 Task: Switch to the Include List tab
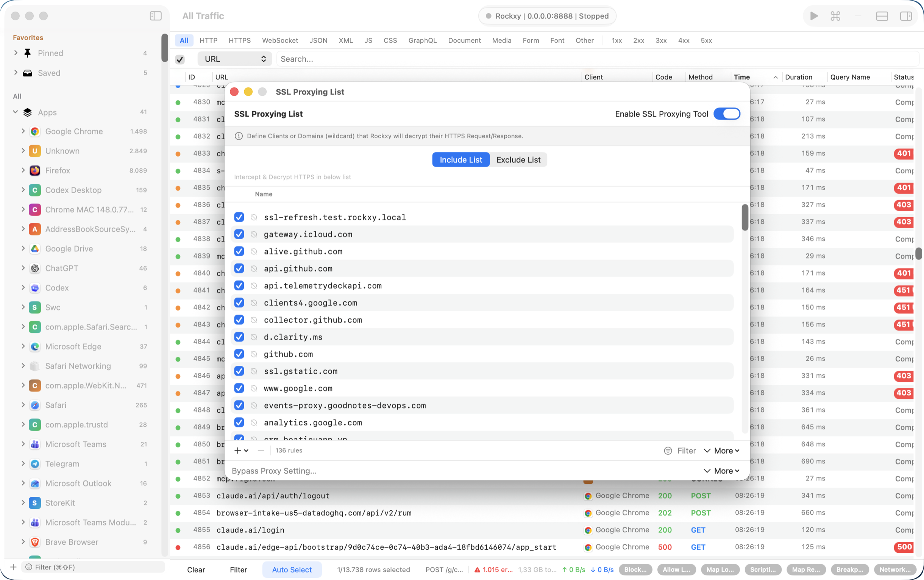[461, 160]
